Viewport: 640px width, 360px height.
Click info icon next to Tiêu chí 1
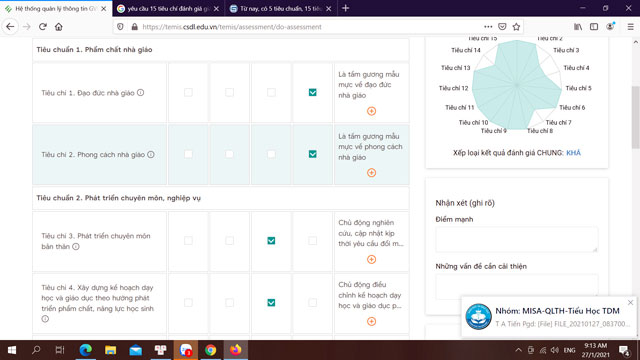(x=140, y=93)
